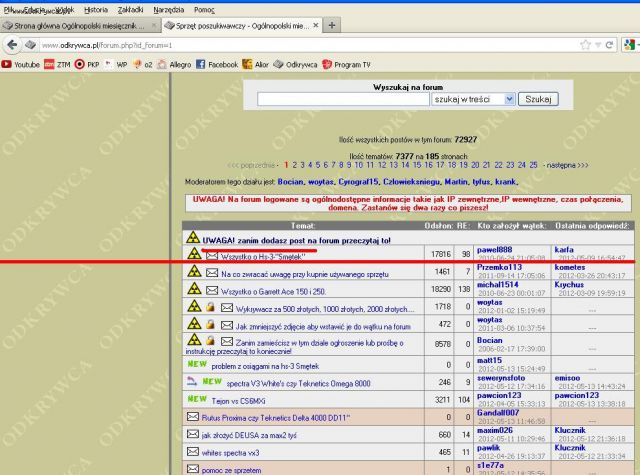Open the Pomoc menu
Viewport: 640px width, 475px height.
pos(204,9)
